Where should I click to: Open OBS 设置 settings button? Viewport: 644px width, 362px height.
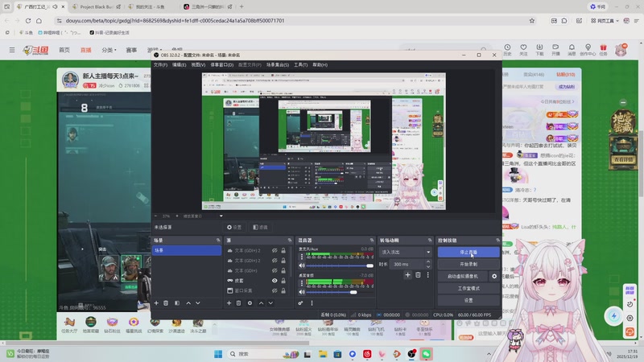pyautogui.click(x=469, y=300)
